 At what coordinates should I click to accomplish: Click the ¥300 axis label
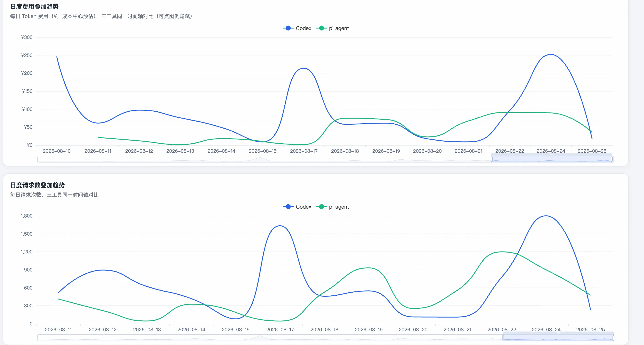coord(27,37)
